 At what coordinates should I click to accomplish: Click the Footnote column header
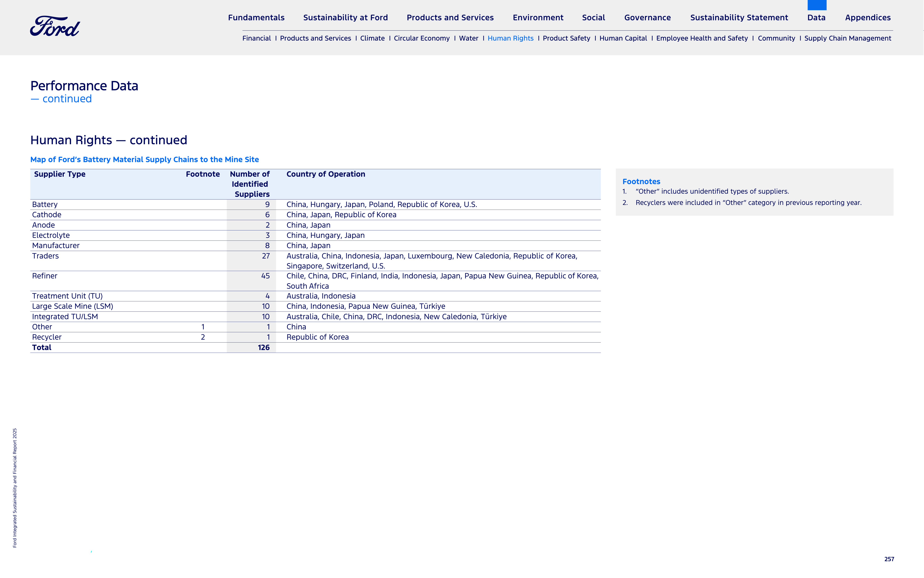[x=203, y=174]
